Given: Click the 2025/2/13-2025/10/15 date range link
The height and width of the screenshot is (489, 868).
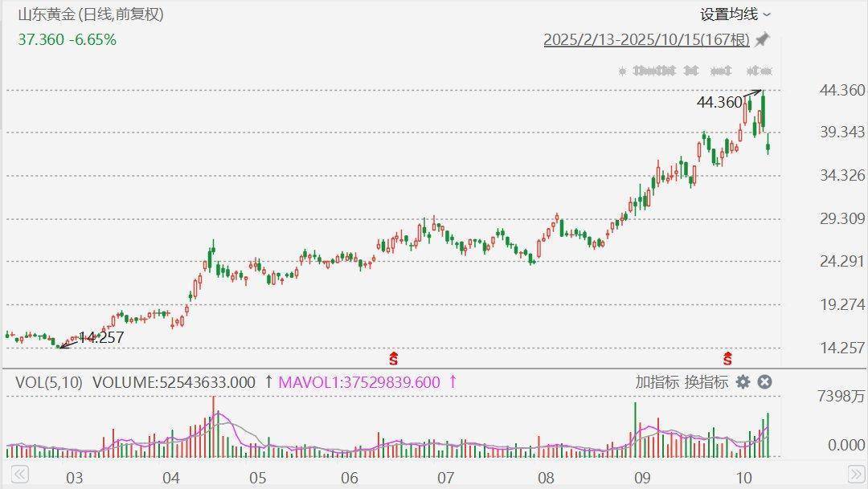Looking at the screenshot, I should (646, 39).
